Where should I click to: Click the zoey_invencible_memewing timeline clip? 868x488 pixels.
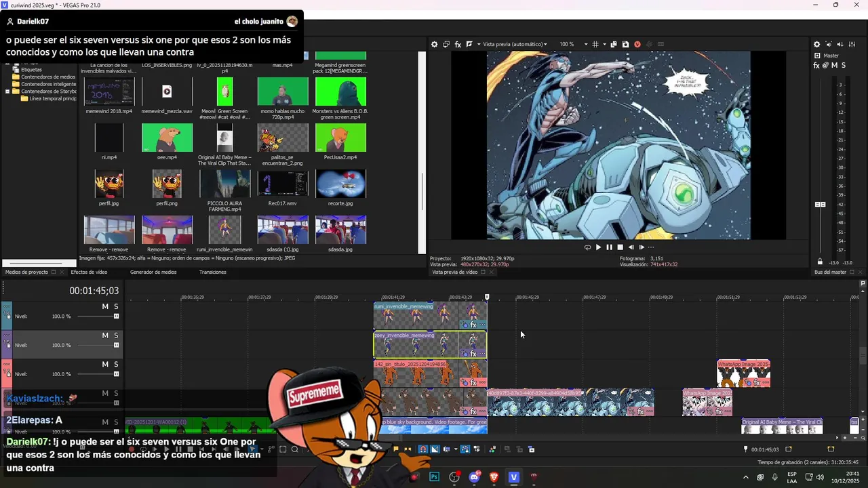pos(430,344)
